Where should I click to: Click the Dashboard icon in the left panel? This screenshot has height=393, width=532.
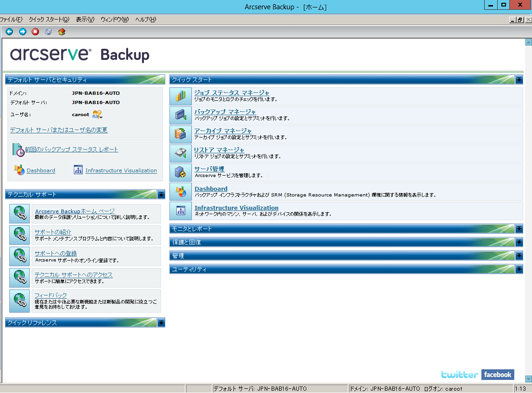19,170
